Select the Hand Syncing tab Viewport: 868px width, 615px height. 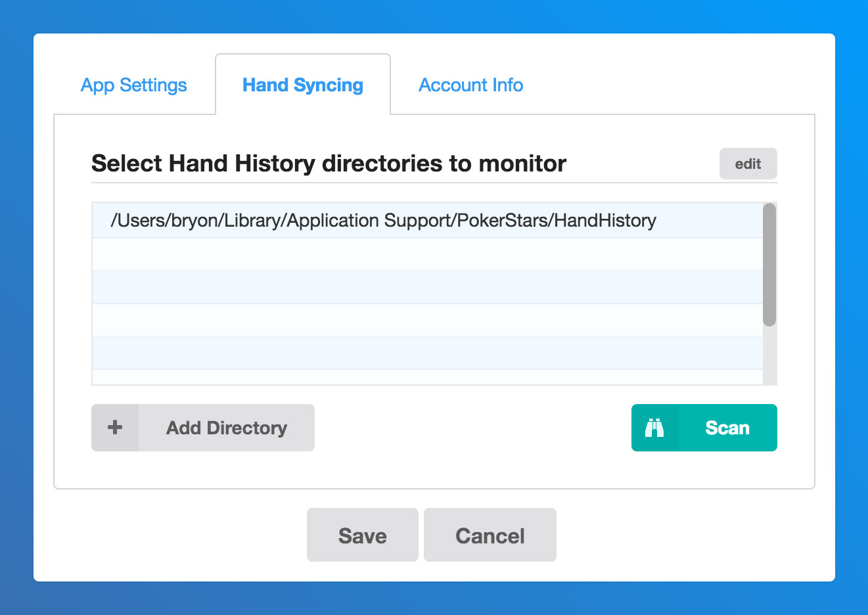click(x=303, y=85)
